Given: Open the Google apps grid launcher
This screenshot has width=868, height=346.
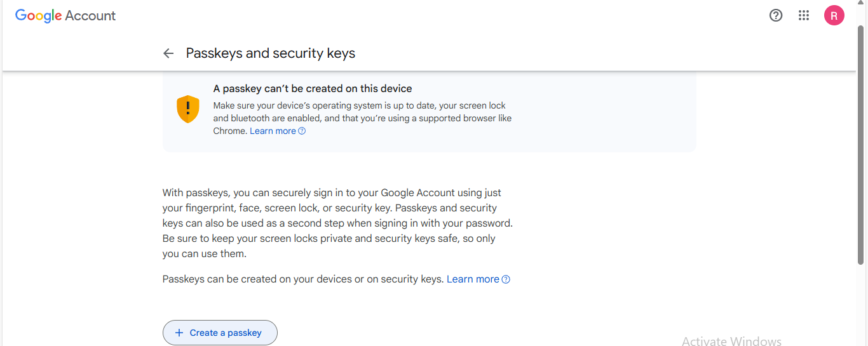Looking at the screenshot, I should point(804,16).
